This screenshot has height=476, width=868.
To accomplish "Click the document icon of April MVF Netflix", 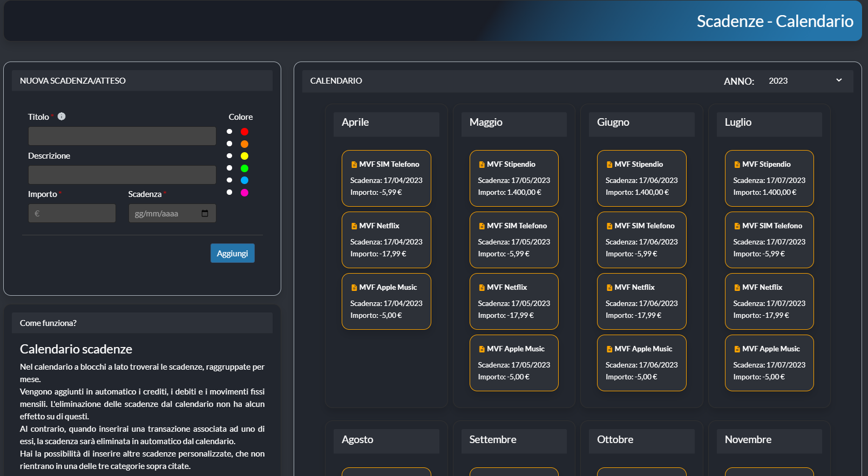I will [x=354, y=226].
